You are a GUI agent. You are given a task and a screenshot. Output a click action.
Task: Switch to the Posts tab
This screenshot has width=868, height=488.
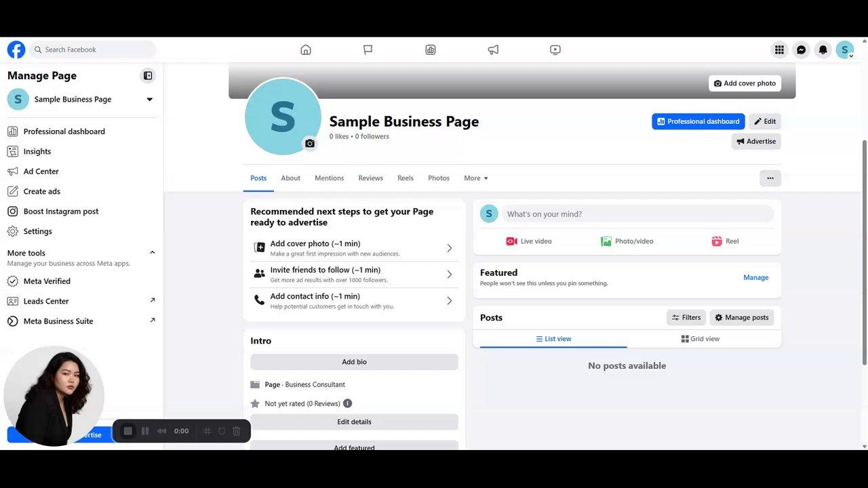point(258,178)
